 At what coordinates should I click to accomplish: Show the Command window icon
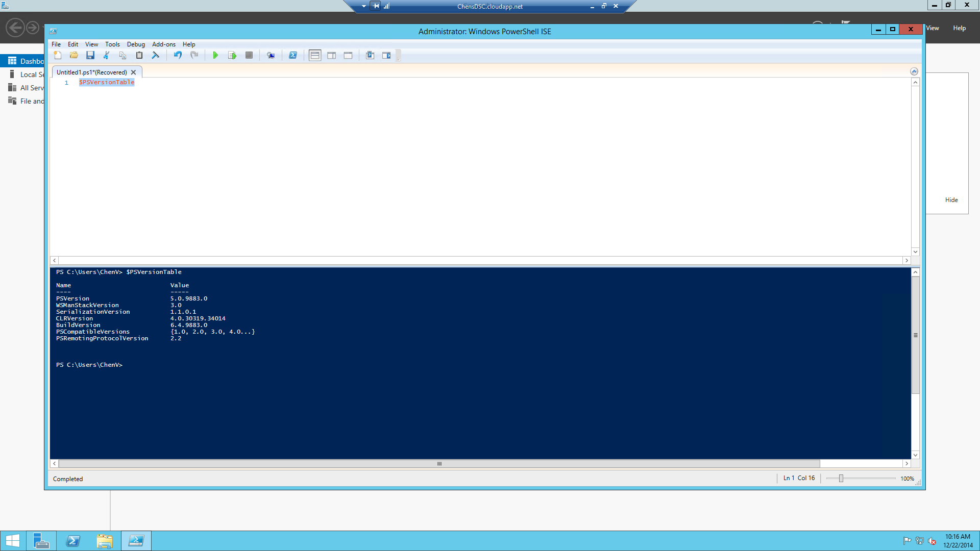(x=370, y=55)
